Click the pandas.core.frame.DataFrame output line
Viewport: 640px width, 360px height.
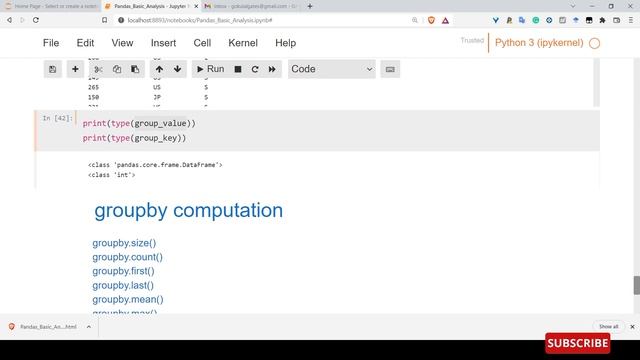click(155, 165)
